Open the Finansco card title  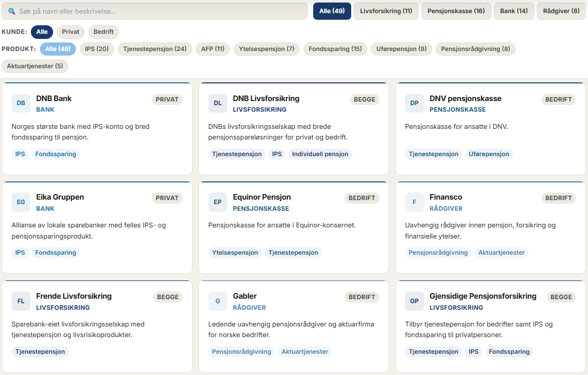coord(446,197)
